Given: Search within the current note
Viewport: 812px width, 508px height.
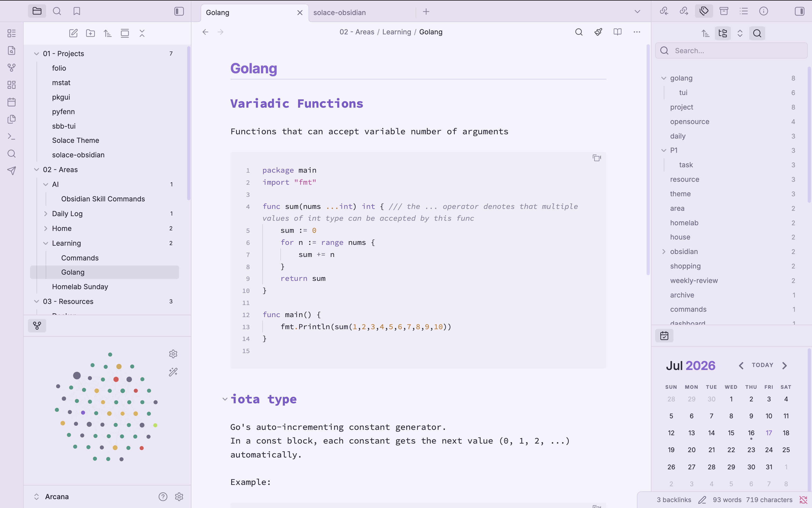Looking at the screenshot, I should coord(578,32).
